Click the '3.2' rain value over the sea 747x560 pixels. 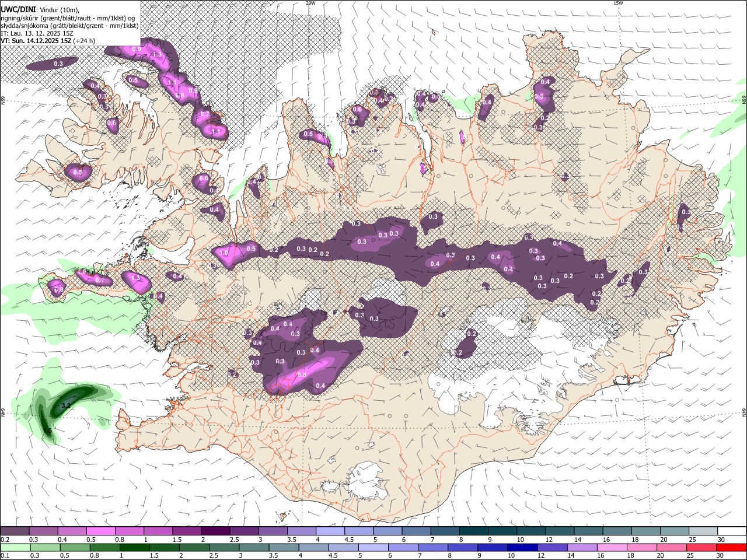[x=65, y=405]
